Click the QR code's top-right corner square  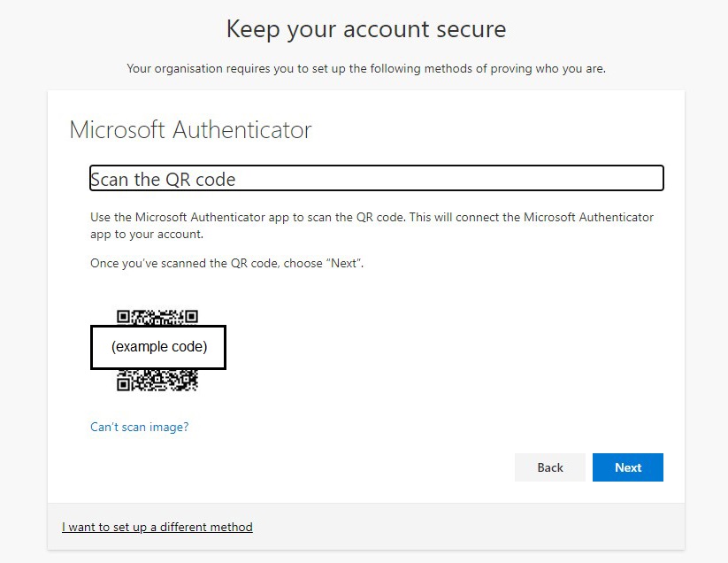(191, 317)
